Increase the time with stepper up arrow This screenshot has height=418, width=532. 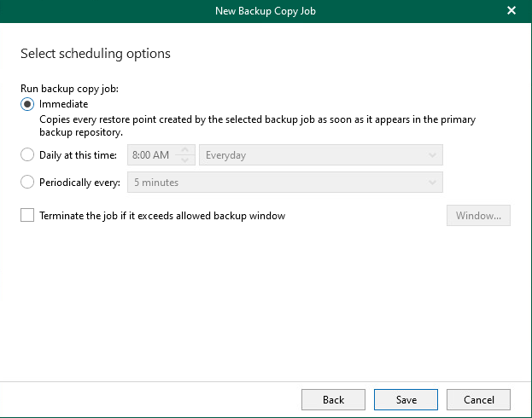click(x=185, y=149)
